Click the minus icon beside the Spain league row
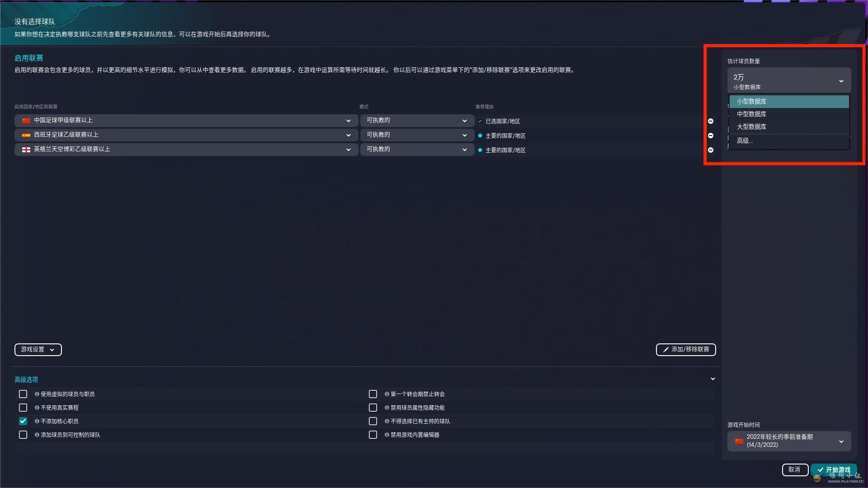This screenshot has height=488, width=868. point(711,136)
